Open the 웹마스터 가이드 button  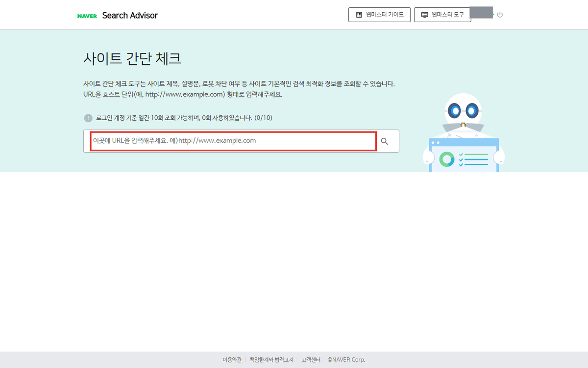coord(379,15)
